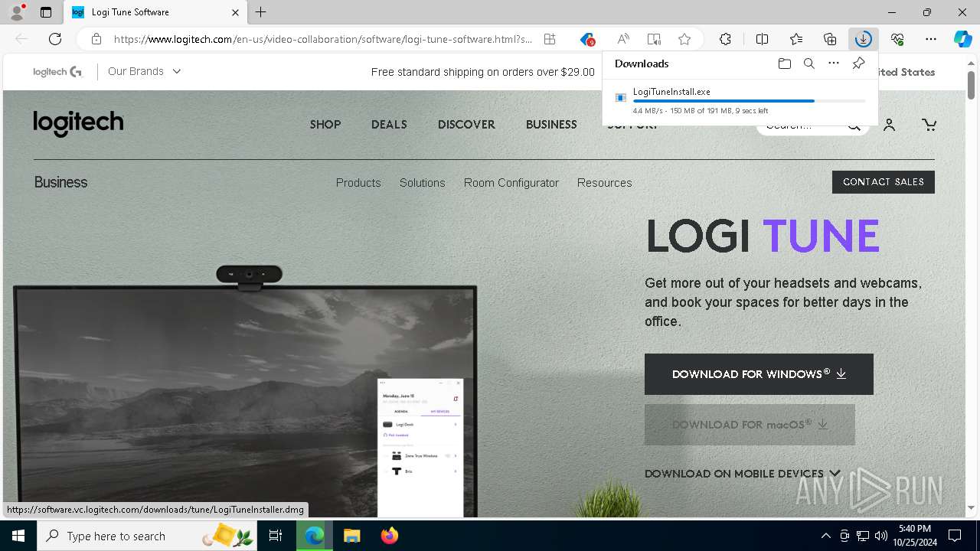Click the search magnifier icon
Image resolution: width=980 pixels, height=551 pixels.
click(x=854, y=126)
